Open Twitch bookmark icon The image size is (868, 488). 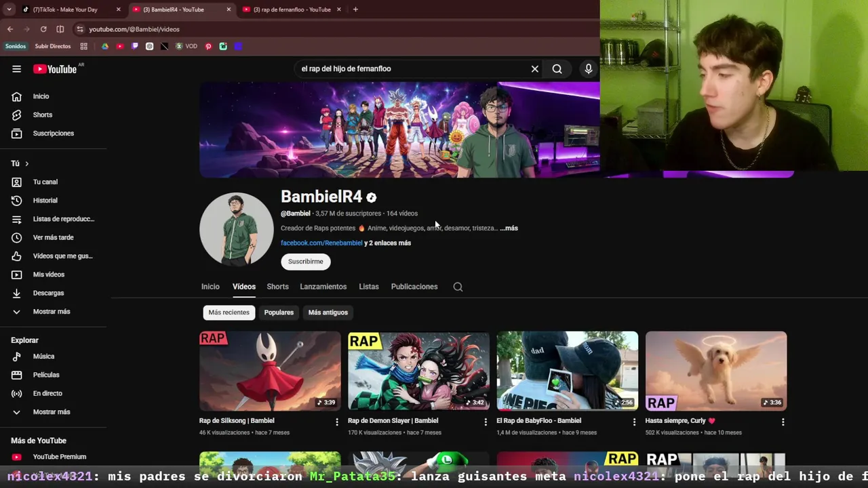pyautogui.click(x=135, y=46)
